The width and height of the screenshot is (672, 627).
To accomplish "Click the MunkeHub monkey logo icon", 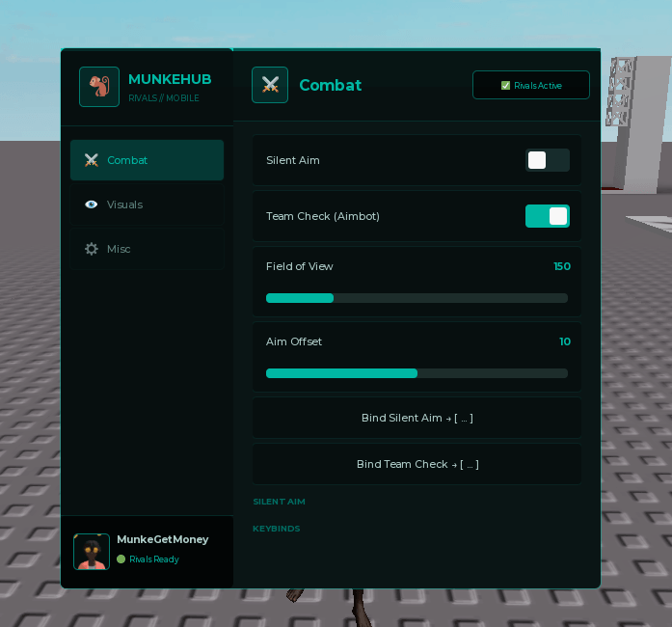I will point(99,87).
